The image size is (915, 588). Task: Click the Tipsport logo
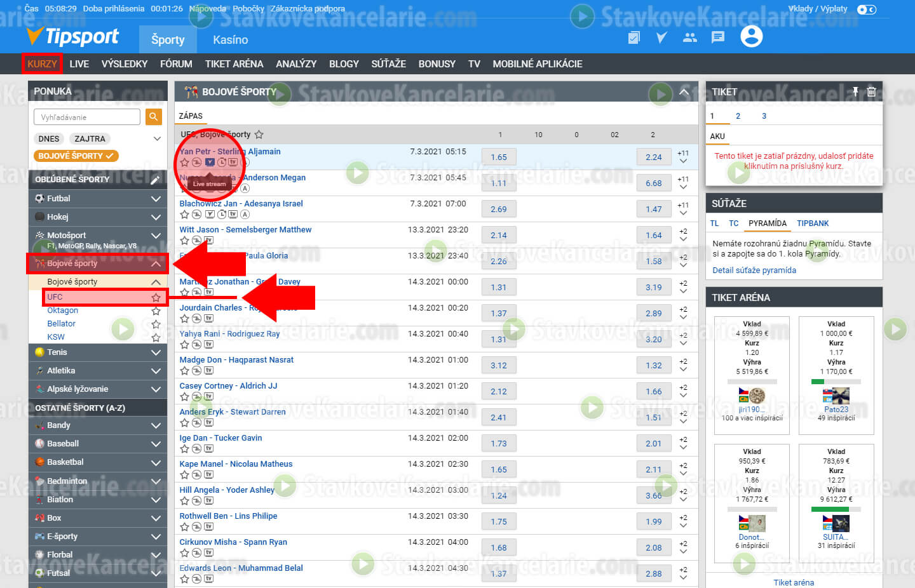(72, 37)
